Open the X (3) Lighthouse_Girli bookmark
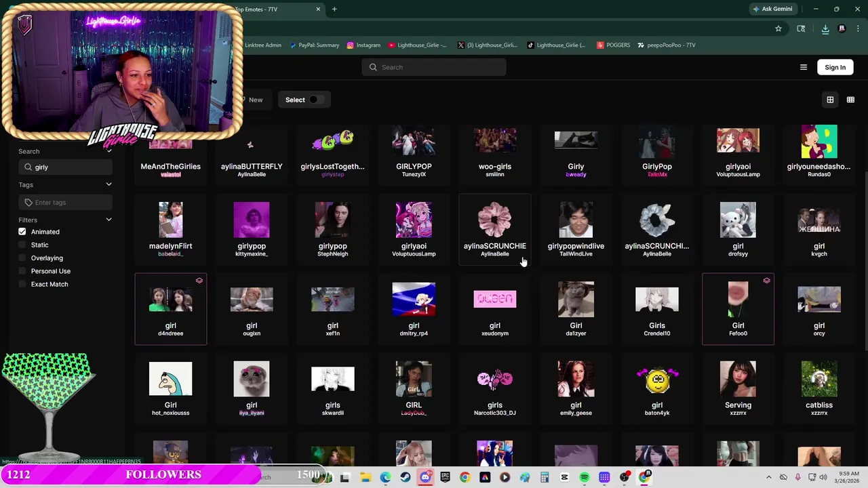868x488 pixels. tap(488, 45)
